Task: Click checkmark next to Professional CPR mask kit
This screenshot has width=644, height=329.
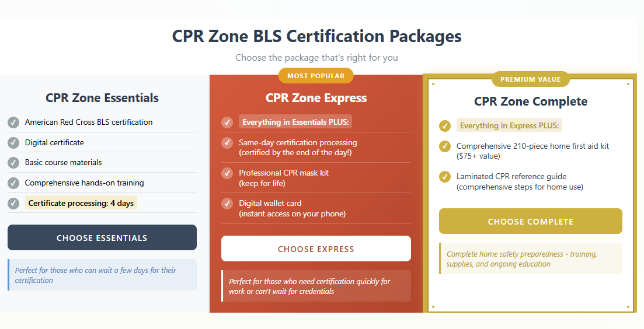Action: pos(227,173)
